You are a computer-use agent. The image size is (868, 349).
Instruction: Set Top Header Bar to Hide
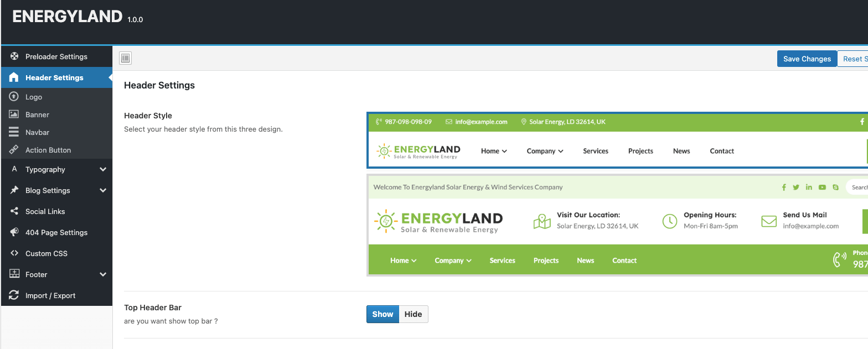coord(413,314)
